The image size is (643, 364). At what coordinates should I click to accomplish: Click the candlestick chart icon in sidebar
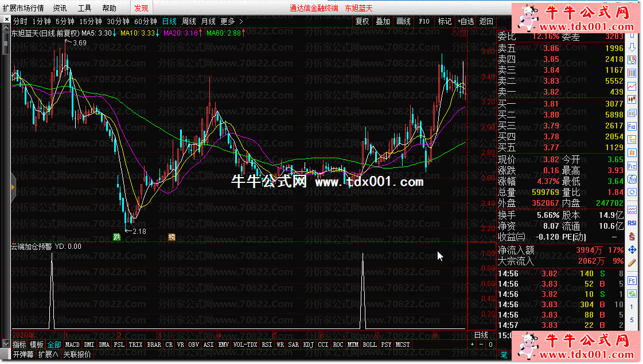coord(632,99)
